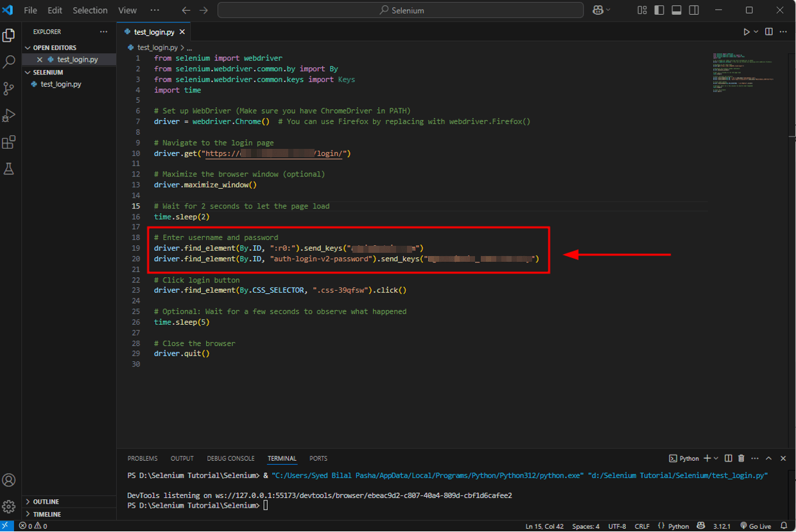Click the Accounts icon in activity bar
This screenshot has height=532, width=796.
coord(9,480)
